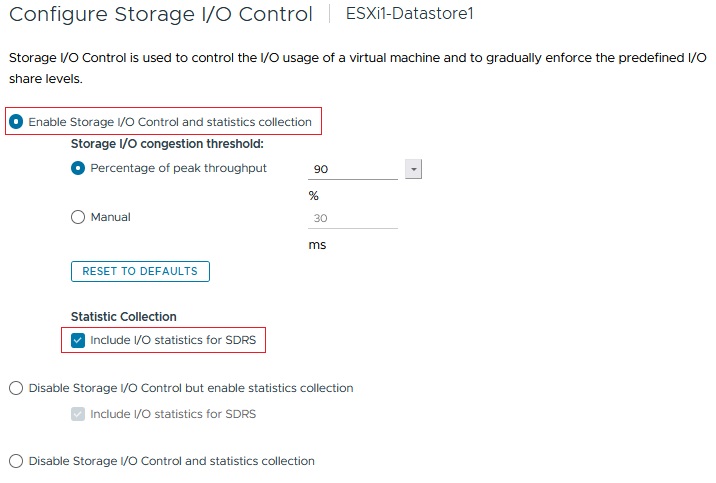Screen dimensions: 716x483
Task: Click the Storage I/O congestion threshold label
Action: [x=167, y=144]
